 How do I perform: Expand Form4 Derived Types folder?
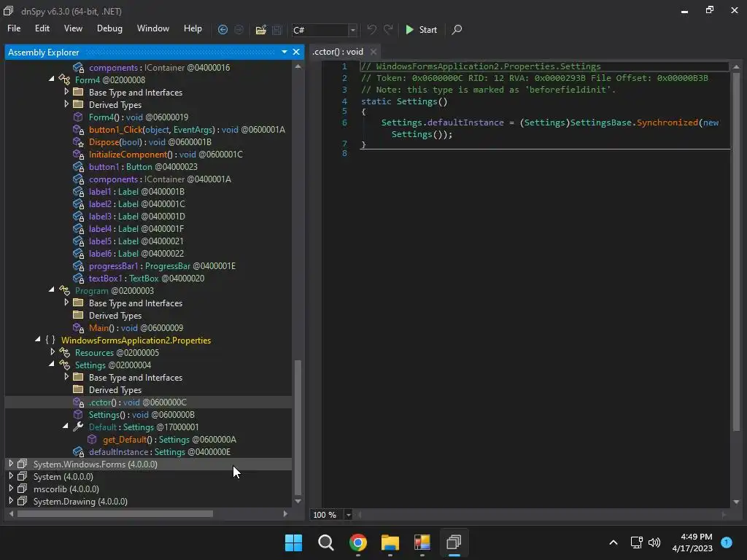click(66, 104)
